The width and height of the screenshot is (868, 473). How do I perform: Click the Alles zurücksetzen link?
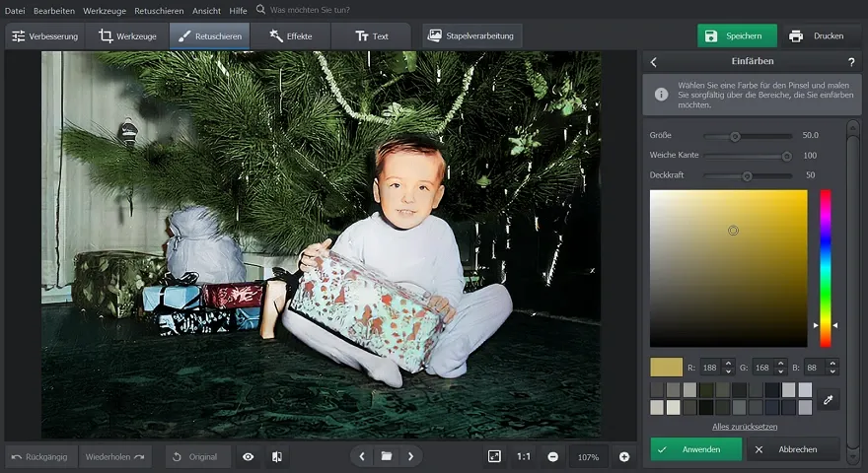click(x=745, y=427)
